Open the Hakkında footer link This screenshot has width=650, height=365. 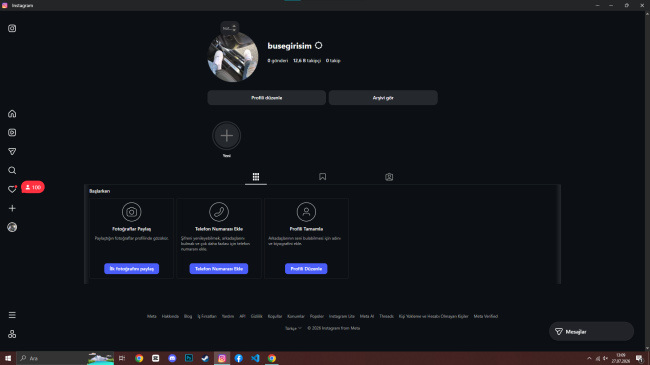170,316
